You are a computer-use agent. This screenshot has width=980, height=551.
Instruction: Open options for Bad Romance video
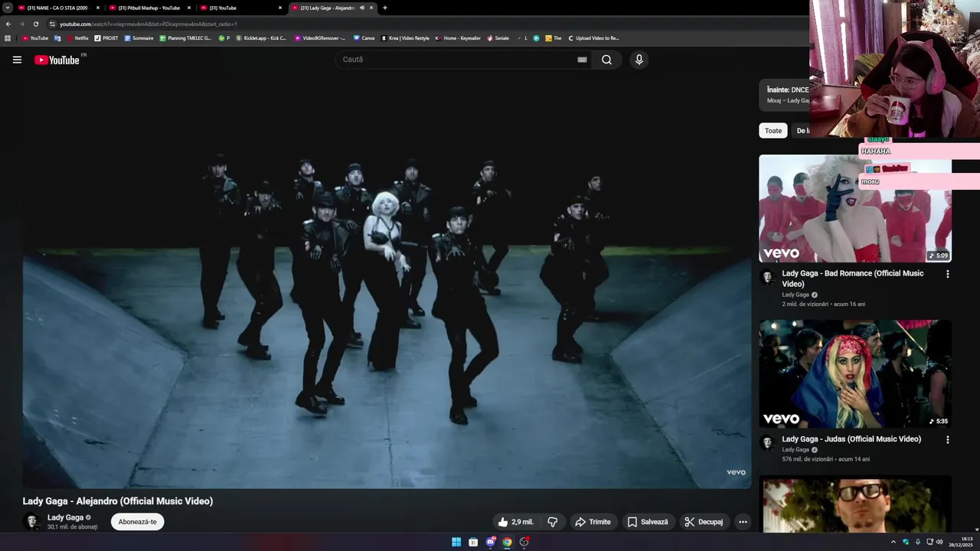coord(948,274)
